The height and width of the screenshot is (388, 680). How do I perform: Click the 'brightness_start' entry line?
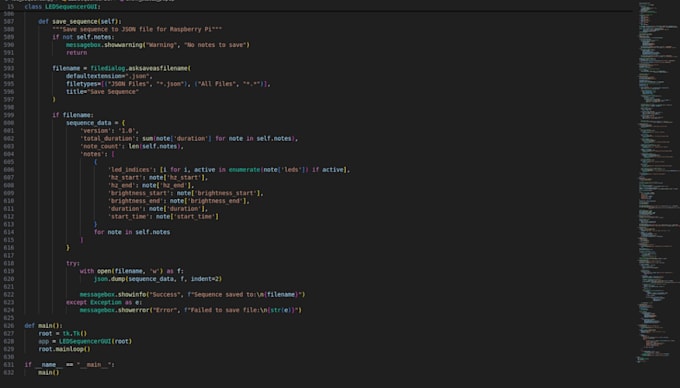click(x=186, y=193)
